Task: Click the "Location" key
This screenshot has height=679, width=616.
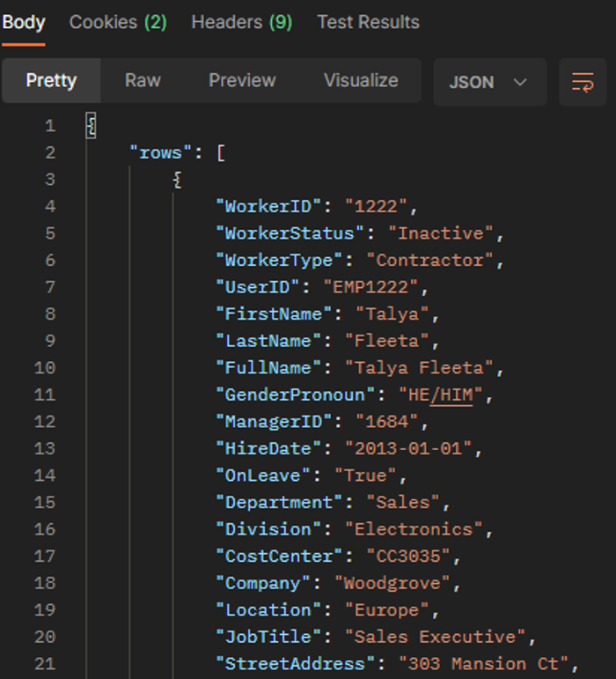Action: [268, 609]
